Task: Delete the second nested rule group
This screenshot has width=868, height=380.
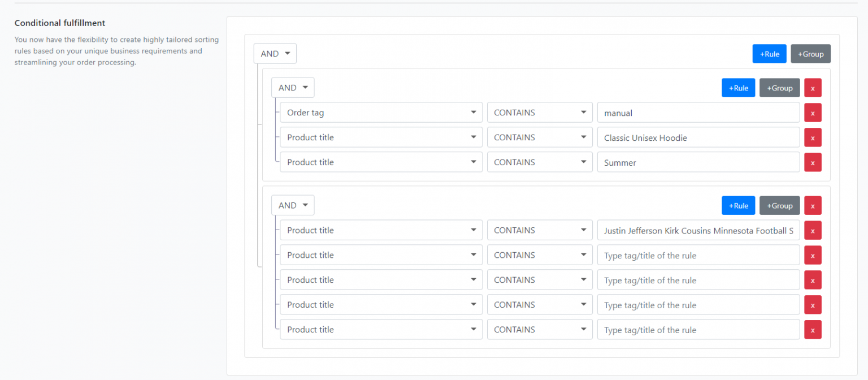Action: click(x=813, y=205)
